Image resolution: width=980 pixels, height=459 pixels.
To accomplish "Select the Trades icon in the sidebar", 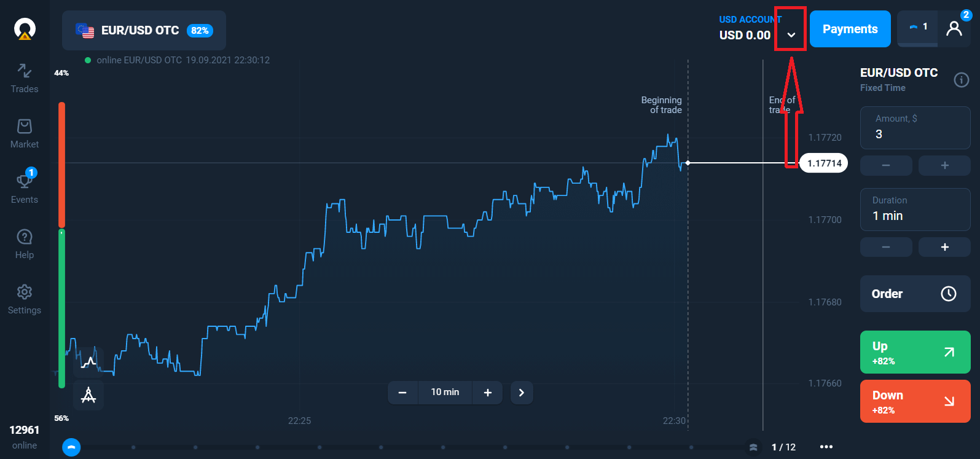I will (24, 77).
